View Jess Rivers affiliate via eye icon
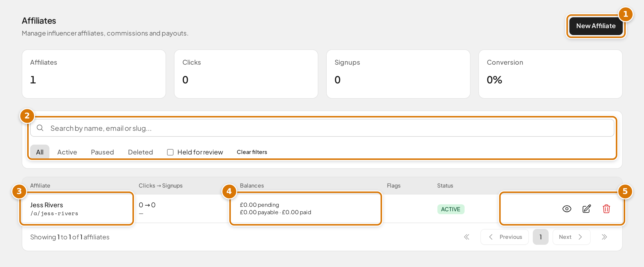 coord(567,209)
